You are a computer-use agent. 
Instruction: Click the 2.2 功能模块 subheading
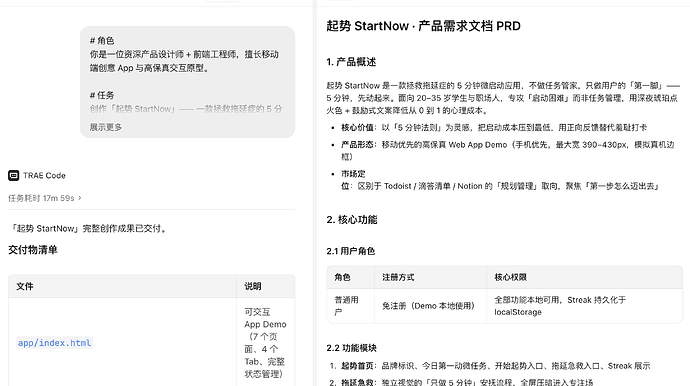click(x=352, y=348)
